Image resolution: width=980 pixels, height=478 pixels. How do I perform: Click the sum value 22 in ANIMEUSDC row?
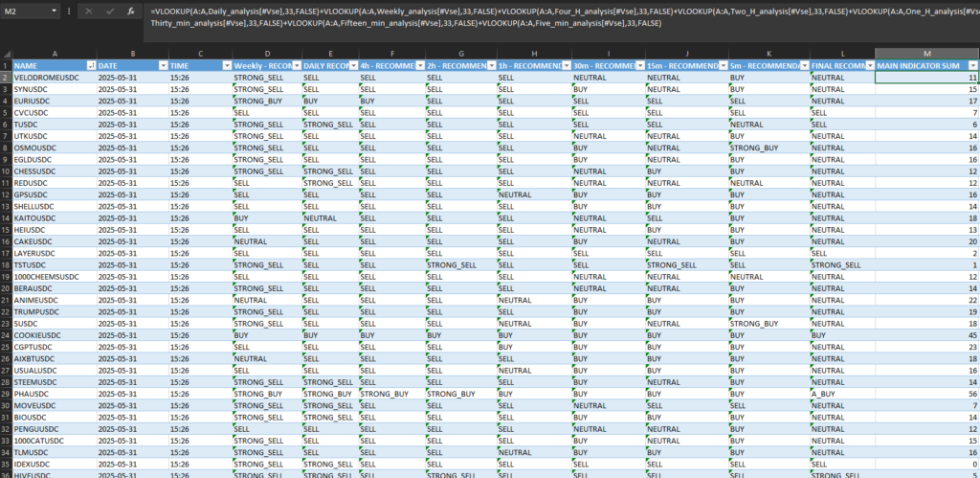point(926,301)
